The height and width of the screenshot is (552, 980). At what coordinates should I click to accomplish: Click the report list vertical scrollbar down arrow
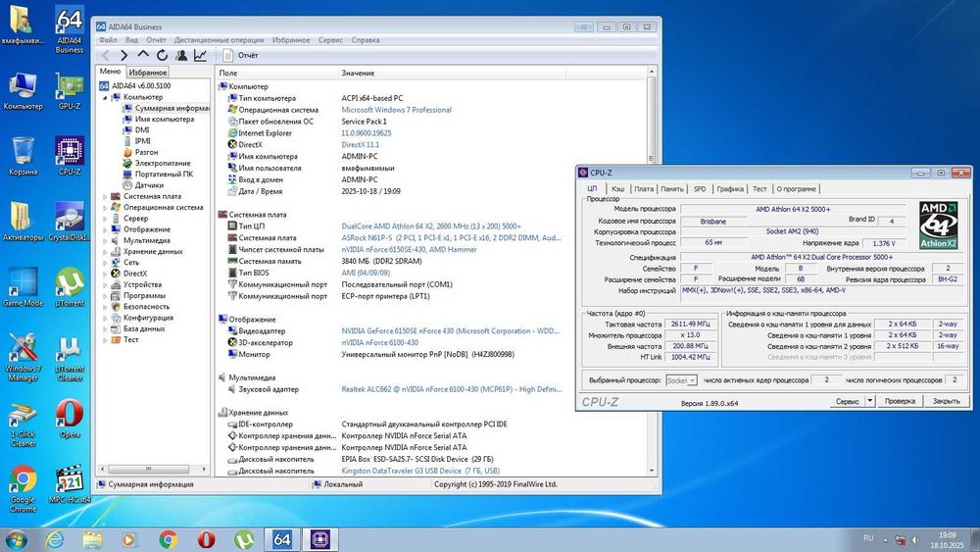[652, 471]
